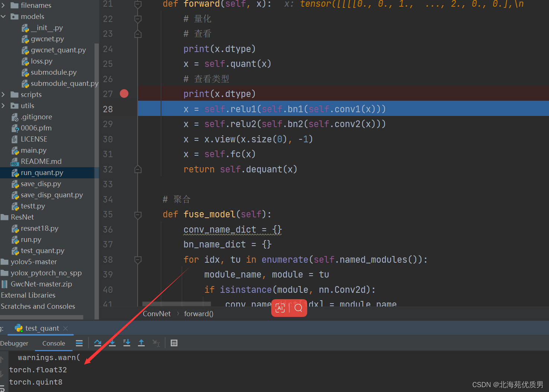Click the editor horizontal scrollbar
This screenshot has width=549, height=392.
tap(177, 304)
